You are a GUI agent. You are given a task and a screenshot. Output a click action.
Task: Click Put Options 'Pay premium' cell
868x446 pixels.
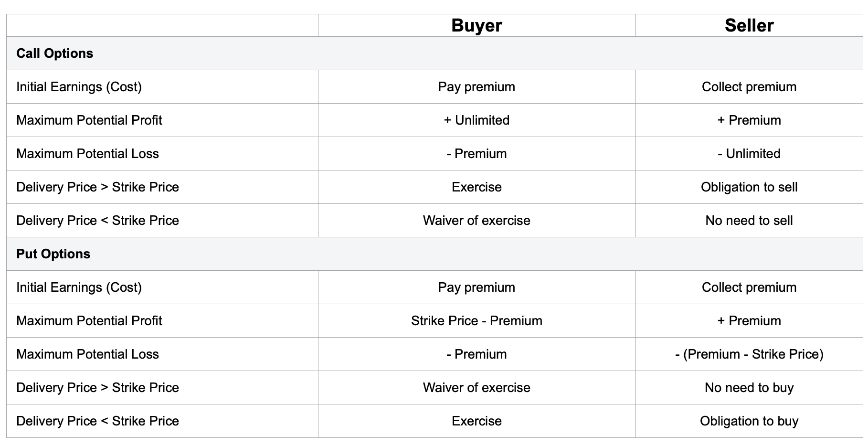[476, 287]
